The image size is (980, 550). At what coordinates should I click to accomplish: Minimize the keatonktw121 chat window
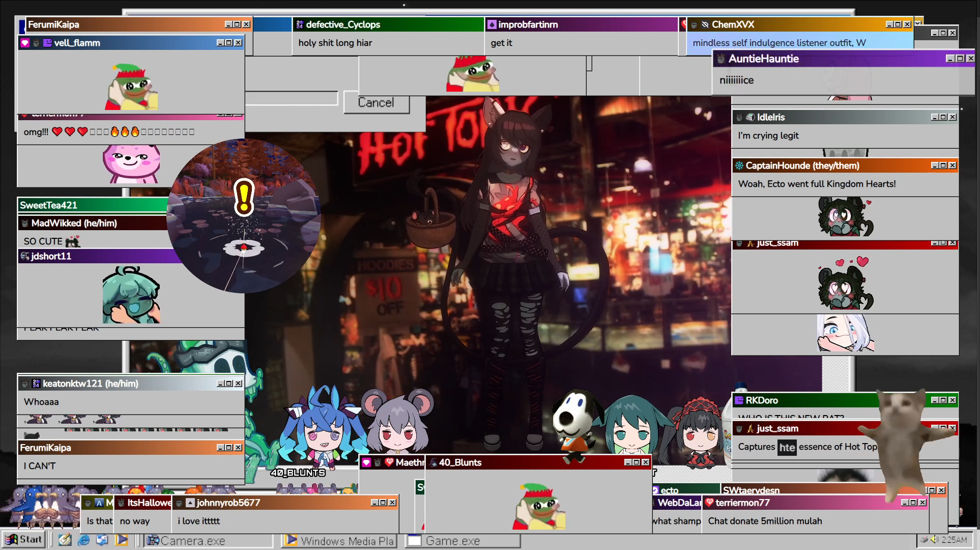220,383
